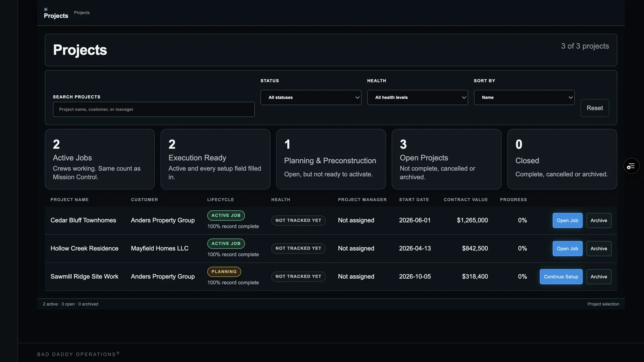Archive the Cedar Bluff Townhomes project

click(x=599, y=220)
